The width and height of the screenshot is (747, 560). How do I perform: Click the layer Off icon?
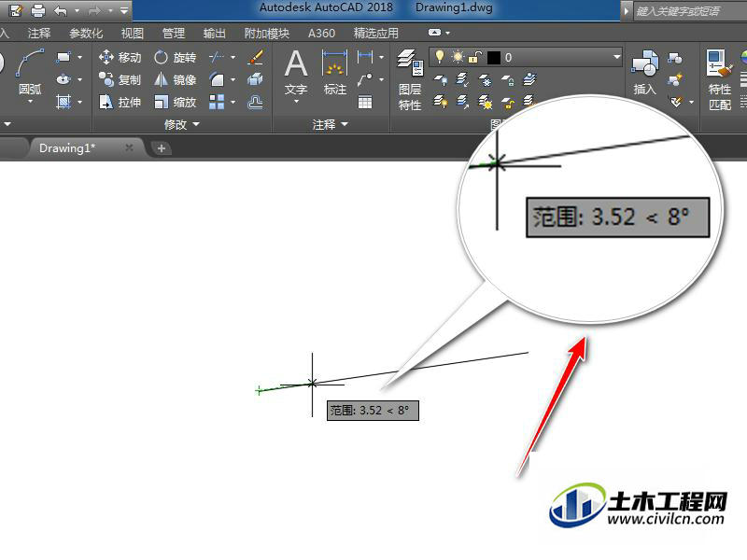441,79
